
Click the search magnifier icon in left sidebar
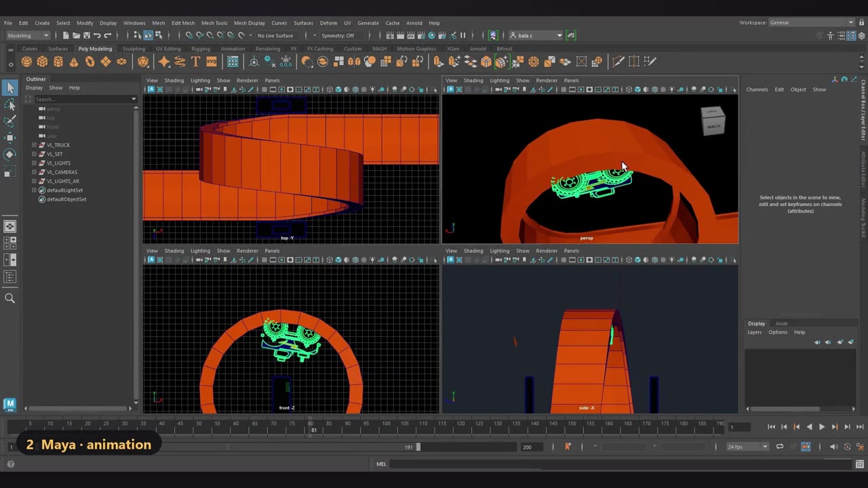coord(10,298)
